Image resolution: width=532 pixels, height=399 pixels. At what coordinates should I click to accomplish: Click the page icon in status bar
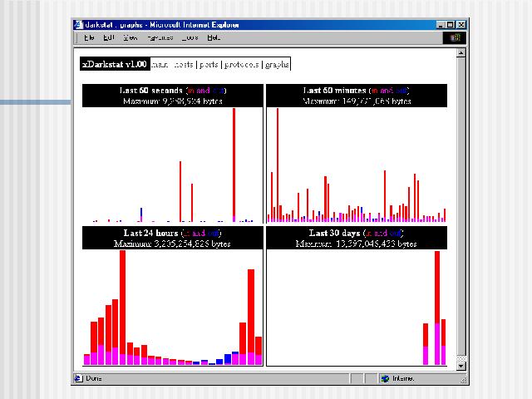78,378
